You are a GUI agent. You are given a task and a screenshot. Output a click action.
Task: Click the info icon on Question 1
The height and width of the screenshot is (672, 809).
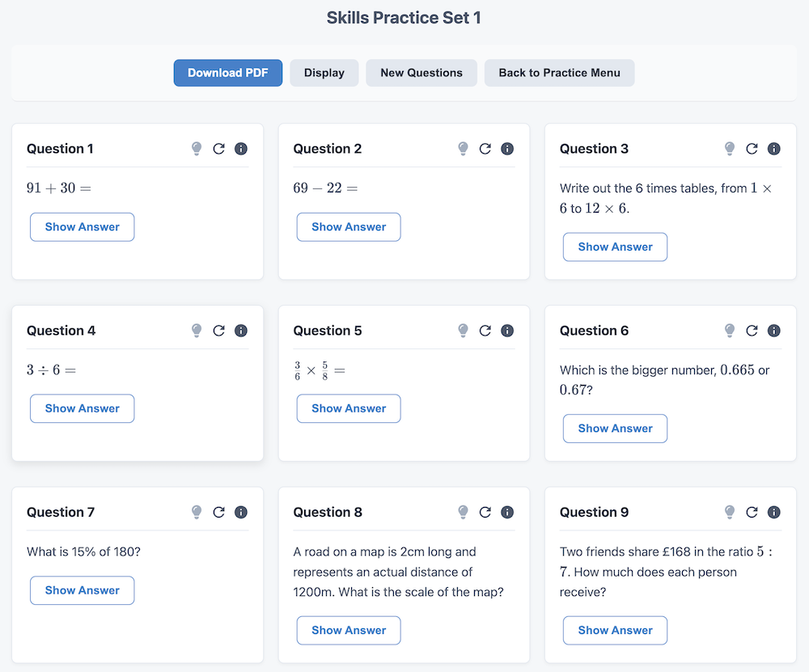[x=241, y=149]
